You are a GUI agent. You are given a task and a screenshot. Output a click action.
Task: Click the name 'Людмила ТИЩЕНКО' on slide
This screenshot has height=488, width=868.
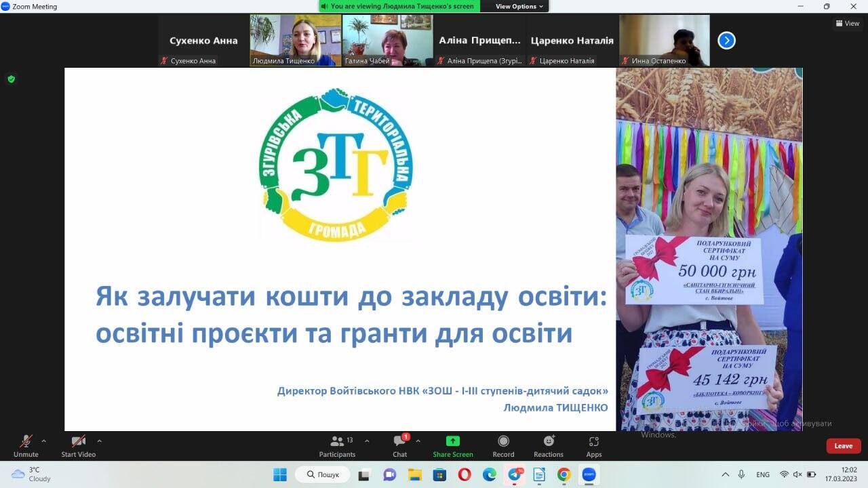[x=555, y=407]
